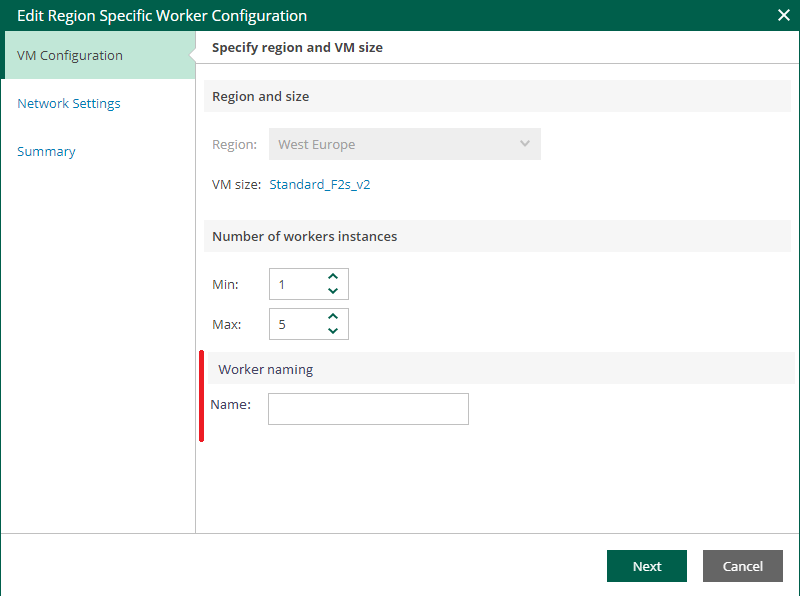Select the VM Configuration step
800x596 pixels.
pos(98,55)
